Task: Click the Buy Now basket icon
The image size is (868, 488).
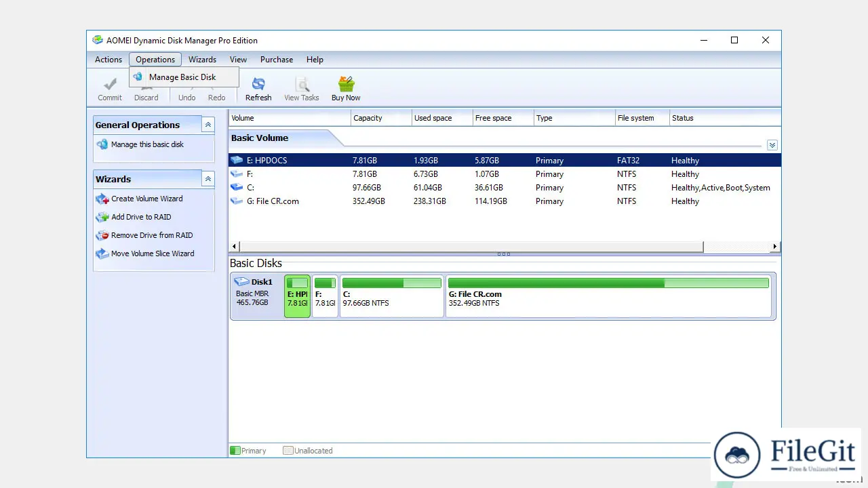Action: tap(346, 84)
